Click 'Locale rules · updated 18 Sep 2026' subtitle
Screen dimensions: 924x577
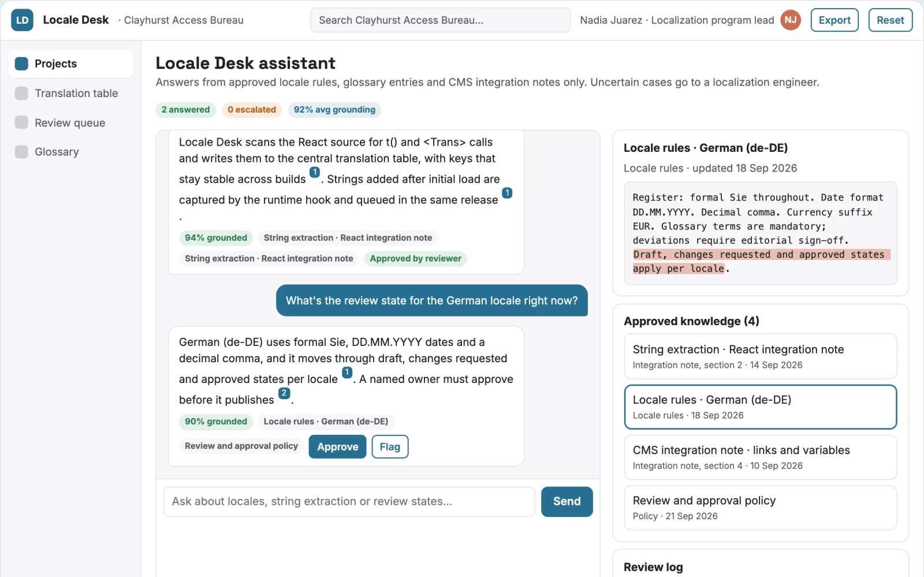[x=710, y=168]
